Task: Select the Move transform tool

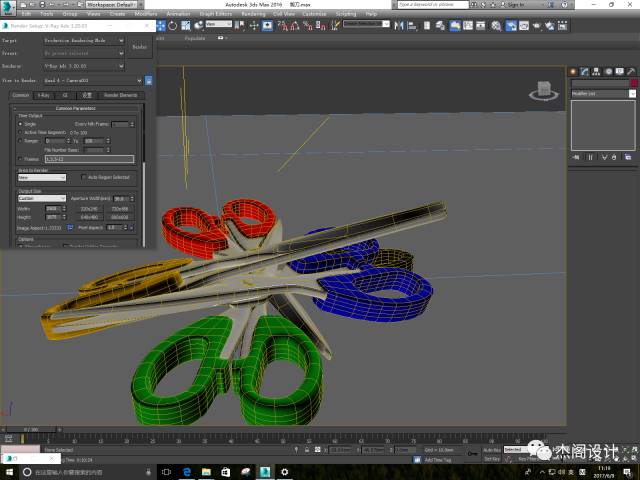Action: pos(161,26)
